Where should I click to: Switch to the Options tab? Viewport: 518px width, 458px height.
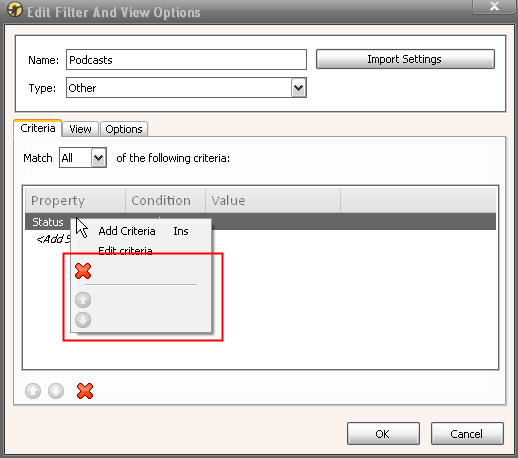(124, 129)
